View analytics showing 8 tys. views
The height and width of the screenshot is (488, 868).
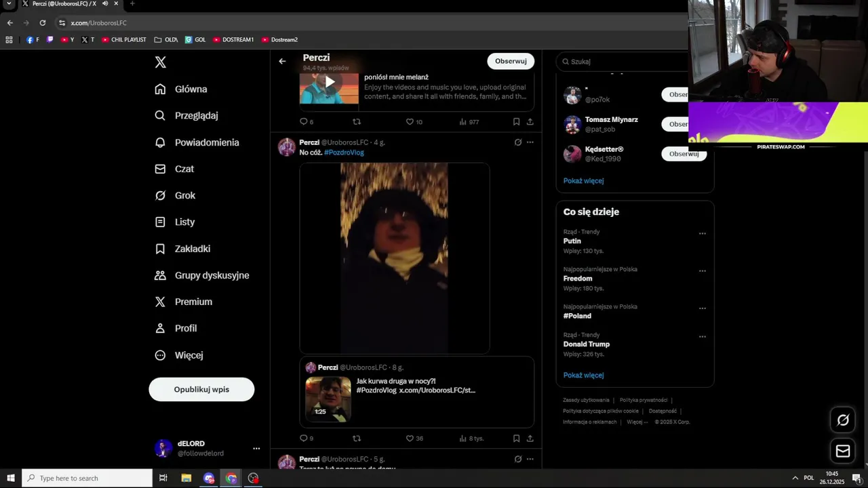[x=471, y=439]
